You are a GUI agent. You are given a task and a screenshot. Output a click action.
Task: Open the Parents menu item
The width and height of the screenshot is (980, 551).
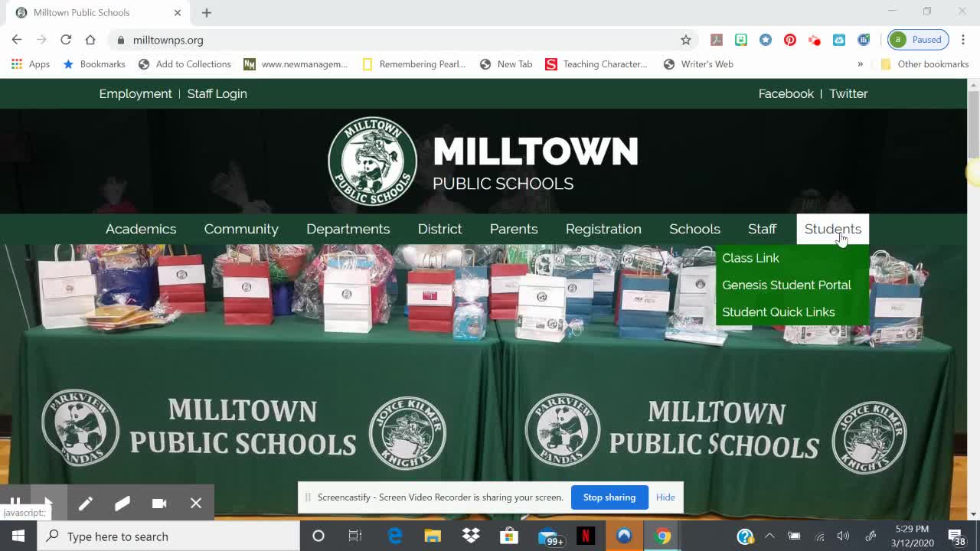(513, 229)
